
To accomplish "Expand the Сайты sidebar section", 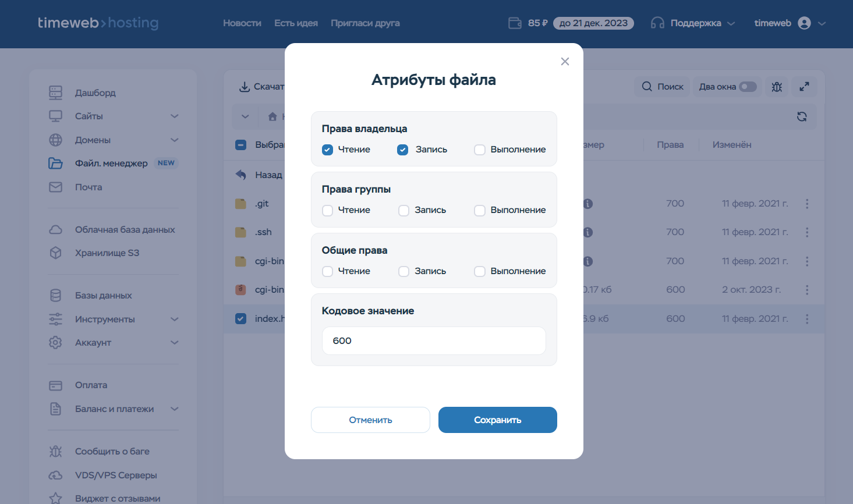I will point(174,116).
